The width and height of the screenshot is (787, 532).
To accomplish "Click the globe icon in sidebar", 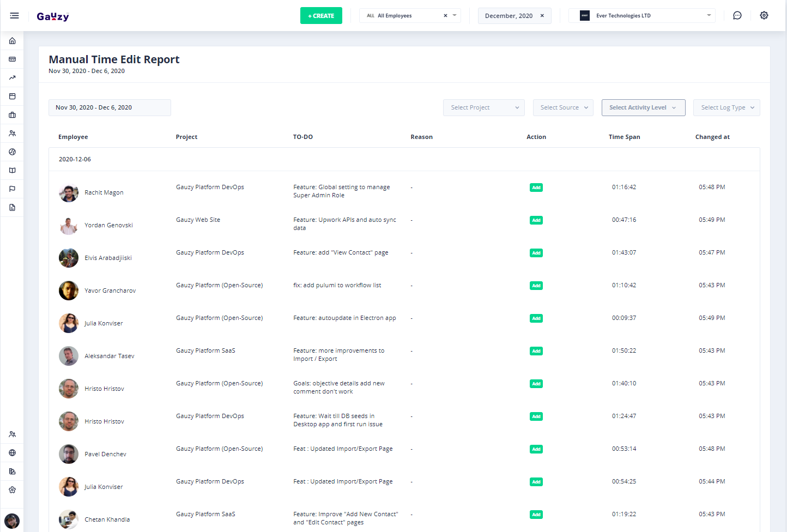I will [12, 453].
